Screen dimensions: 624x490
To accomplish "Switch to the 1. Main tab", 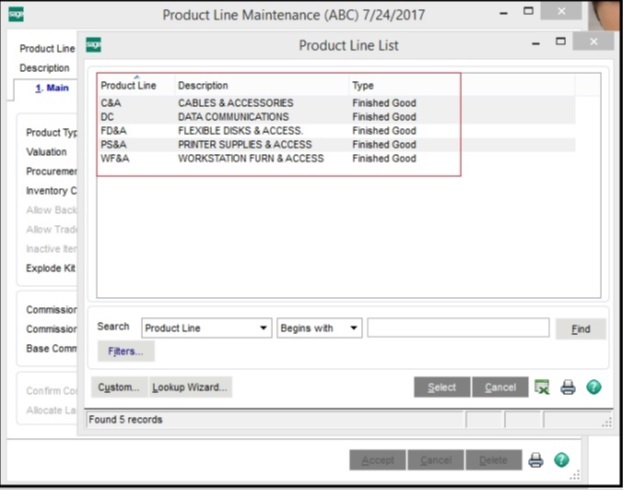I will [52, 88].
